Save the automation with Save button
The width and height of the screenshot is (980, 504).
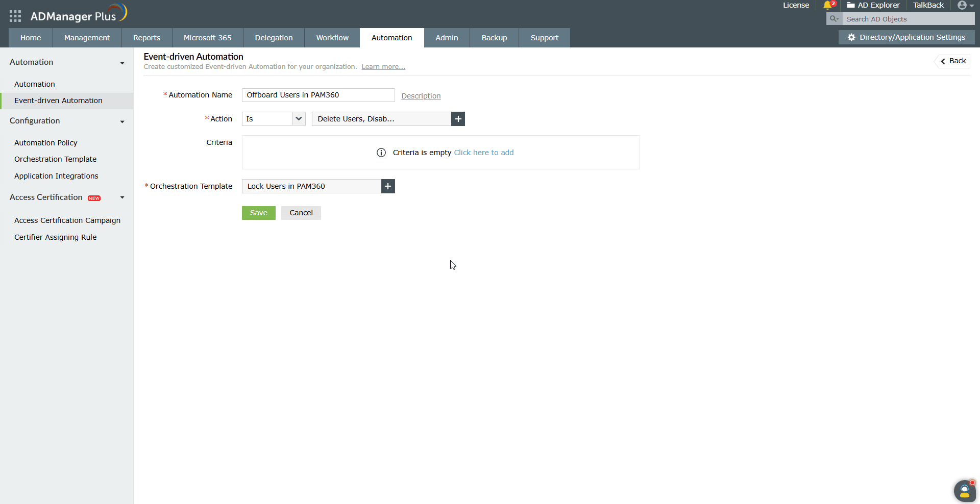259,213
